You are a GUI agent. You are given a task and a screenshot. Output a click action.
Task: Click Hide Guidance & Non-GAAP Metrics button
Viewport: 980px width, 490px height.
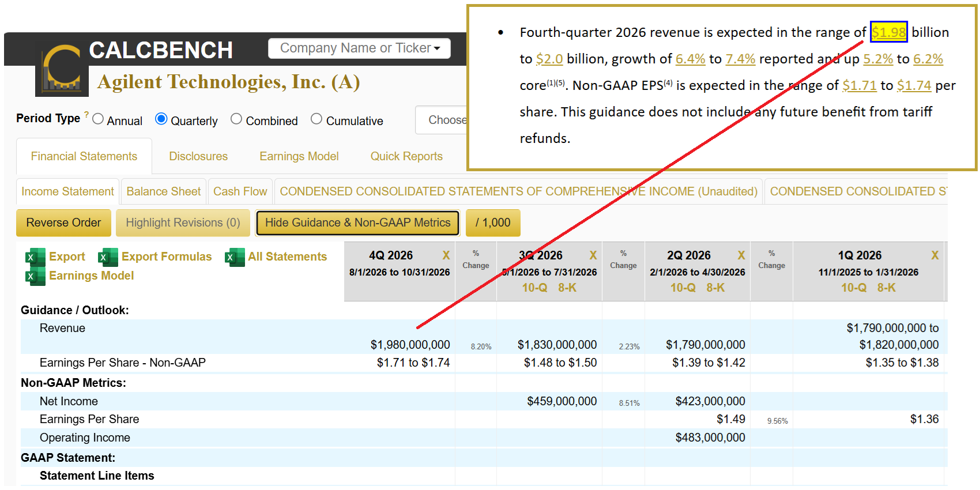(x=357, y=223)
